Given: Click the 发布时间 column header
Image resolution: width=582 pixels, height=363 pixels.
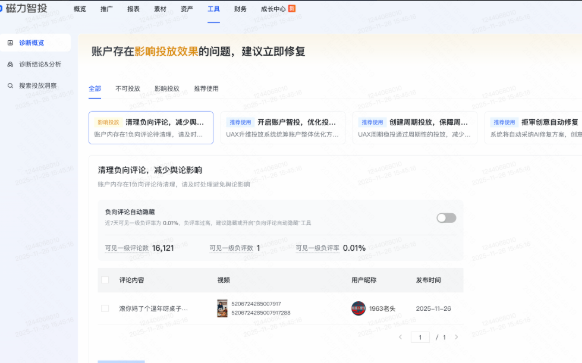Looking at the screenshot, I should click(428, 280).
